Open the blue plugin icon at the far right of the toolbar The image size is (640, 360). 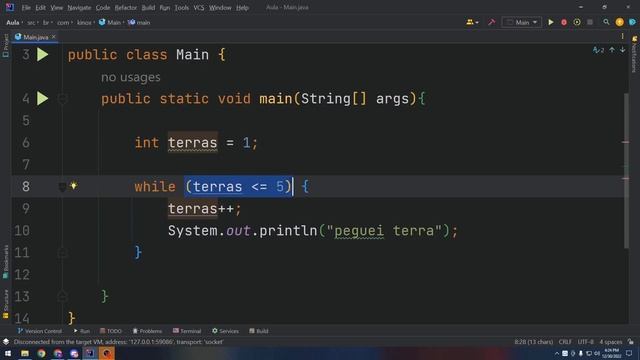(632, 22)
